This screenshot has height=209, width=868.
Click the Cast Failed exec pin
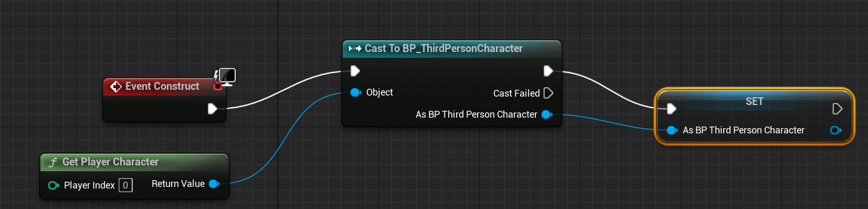pos(548,93)
